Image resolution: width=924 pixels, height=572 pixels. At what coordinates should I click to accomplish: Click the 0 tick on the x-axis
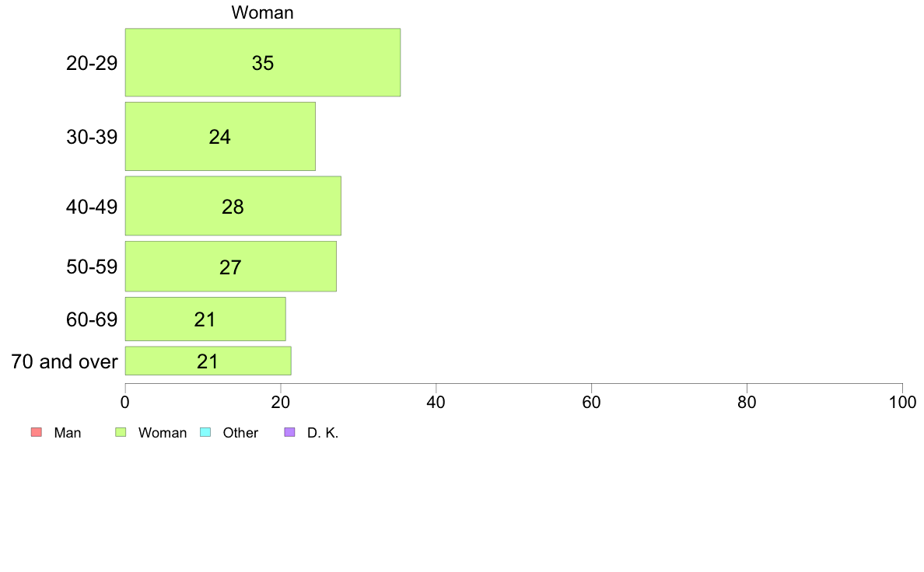125,403
